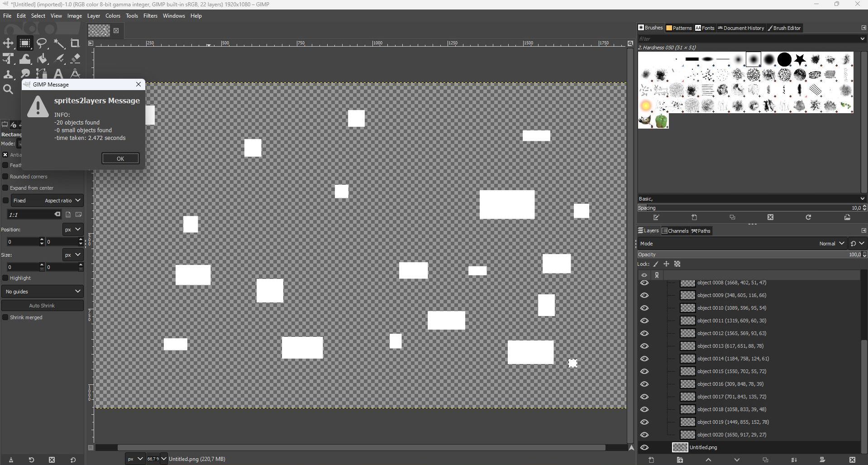Switch to the Paths tab
This screenshot has height=465, width=868.
pyautogui.click(x=701, y=231)
